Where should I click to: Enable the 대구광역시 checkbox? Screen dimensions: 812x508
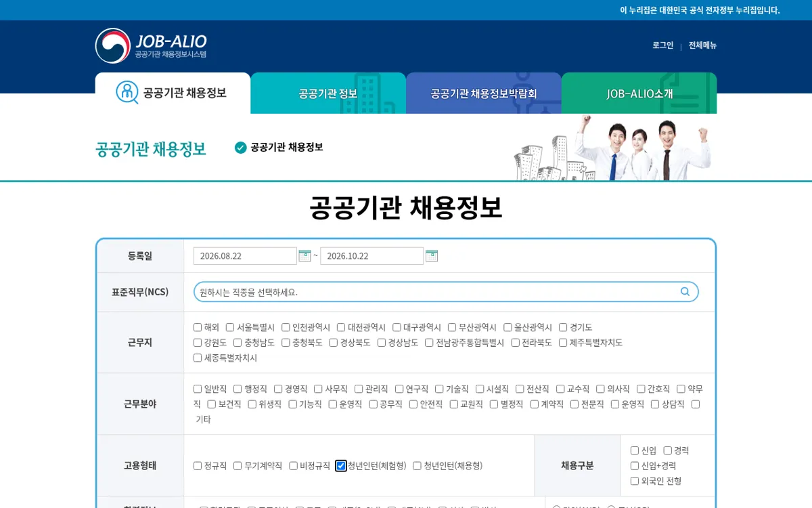[x=397, y=327]
